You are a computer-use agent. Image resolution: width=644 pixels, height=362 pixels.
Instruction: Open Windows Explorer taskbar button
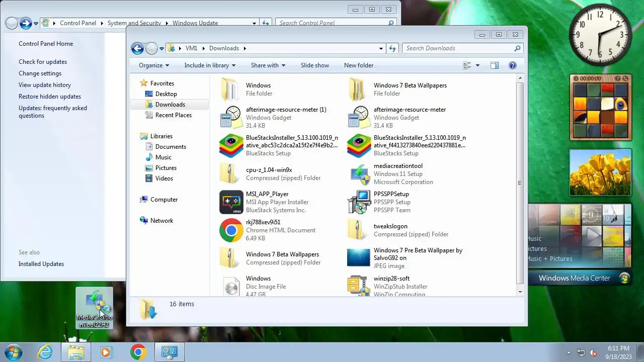point(75,352)
